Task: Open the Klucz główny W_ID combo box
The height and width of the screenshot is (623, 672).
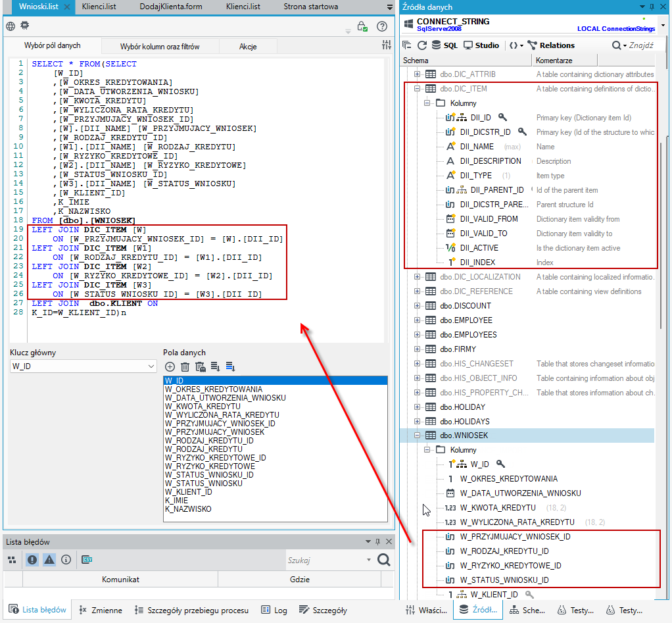Action: [83, 366]
